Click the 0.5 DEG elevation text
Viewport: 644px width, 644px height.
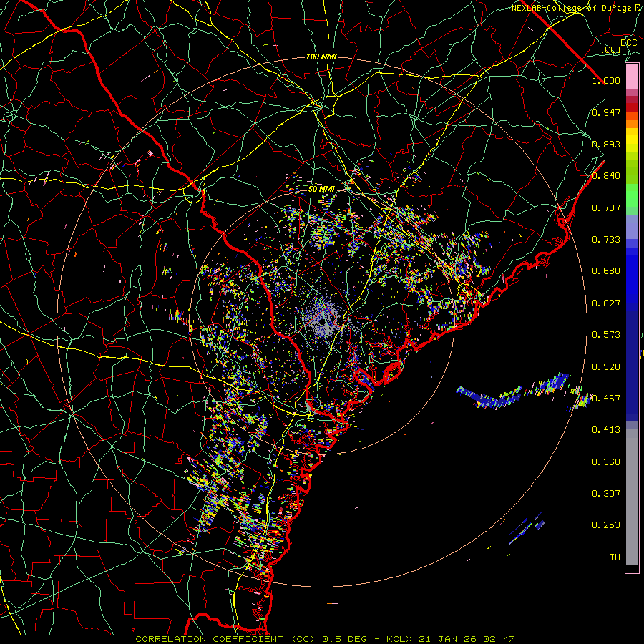pyautogui.click(x=346, y=639)
